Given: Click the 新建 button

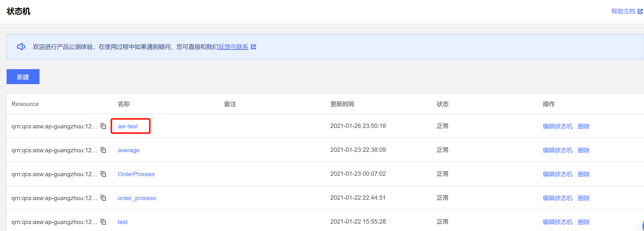Looking at the screenshot, I should [23, 77].
